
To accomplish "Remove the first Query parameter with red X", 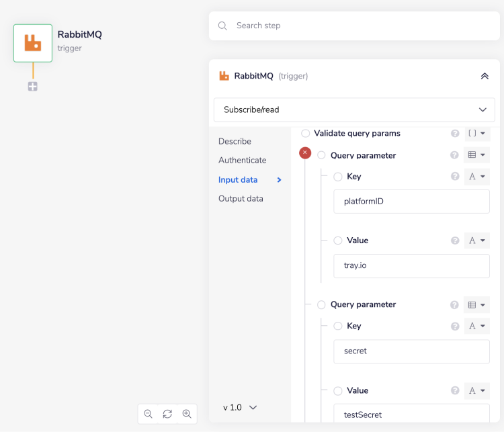I will pos(305,153).
